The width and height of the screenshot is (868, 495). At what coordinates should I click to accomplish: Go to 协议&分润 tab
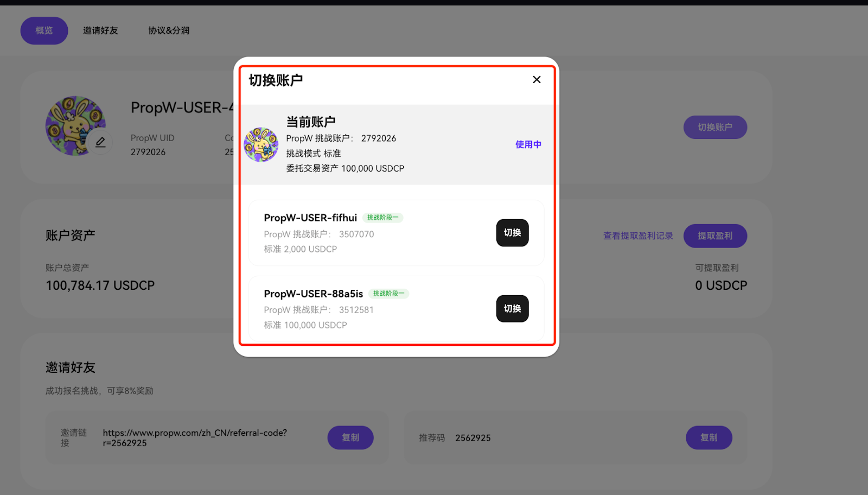tap(169, 30)
